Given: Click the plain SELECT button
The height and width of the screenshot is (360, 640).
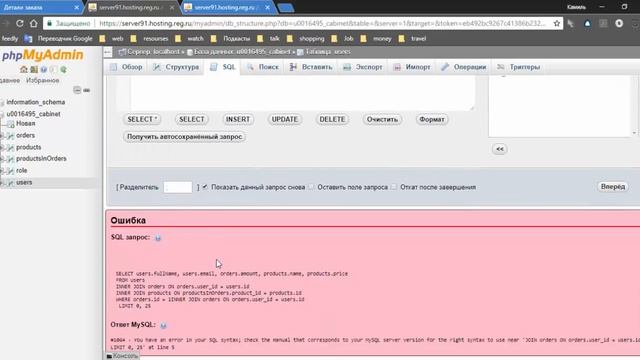Looking at the screenshot, I should [191, 119].
